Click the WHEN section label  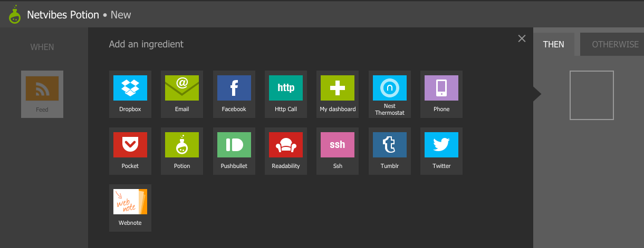point(42,47)
